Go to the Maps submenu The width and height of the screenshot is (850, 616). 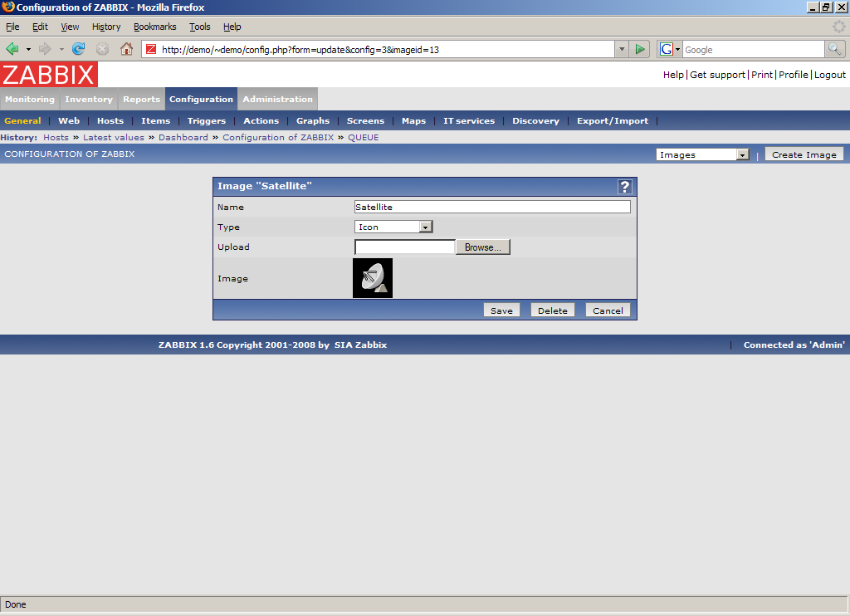tap(413, 121)
